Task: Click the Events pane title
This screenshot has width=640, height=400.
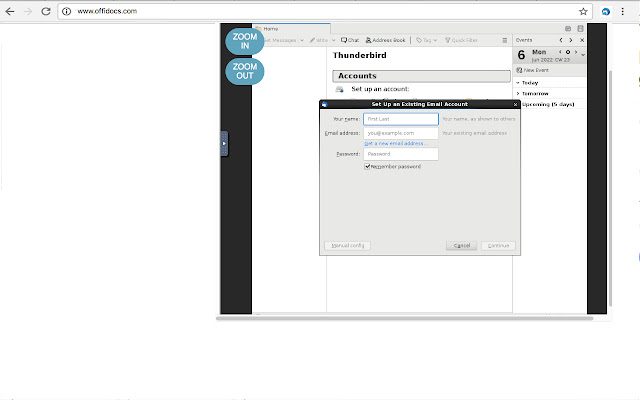Action: (524, 40)
